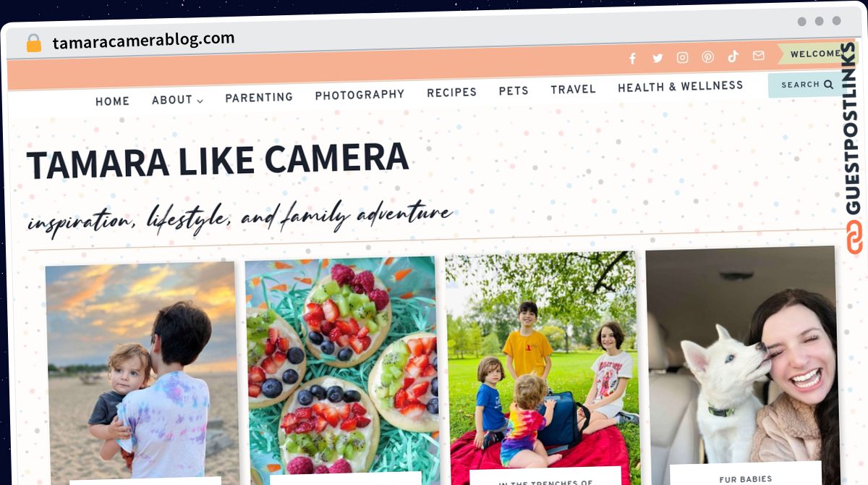The width and height of the screenshot is (868, 485).
Task: Open the white puppy Fur Babies thumbnail
Action: click(743, 366)
